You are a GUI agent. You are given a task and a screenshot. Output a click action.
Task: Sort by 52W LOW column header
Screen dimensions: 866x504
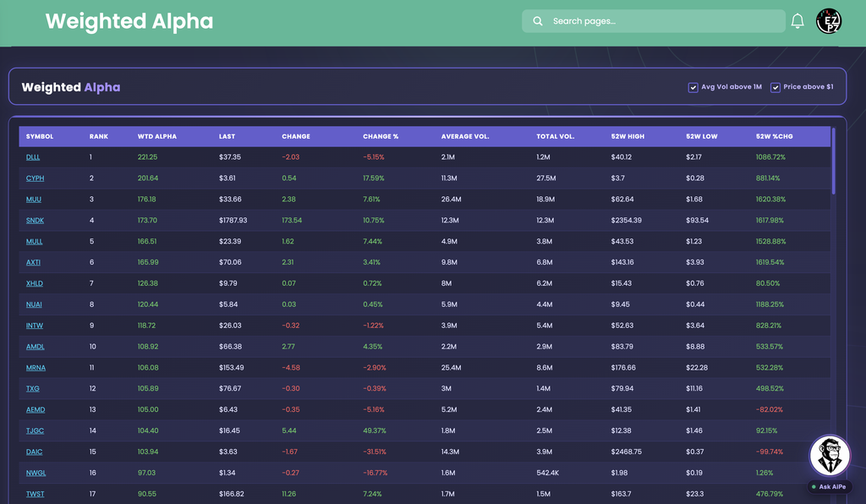coord(701,136)
